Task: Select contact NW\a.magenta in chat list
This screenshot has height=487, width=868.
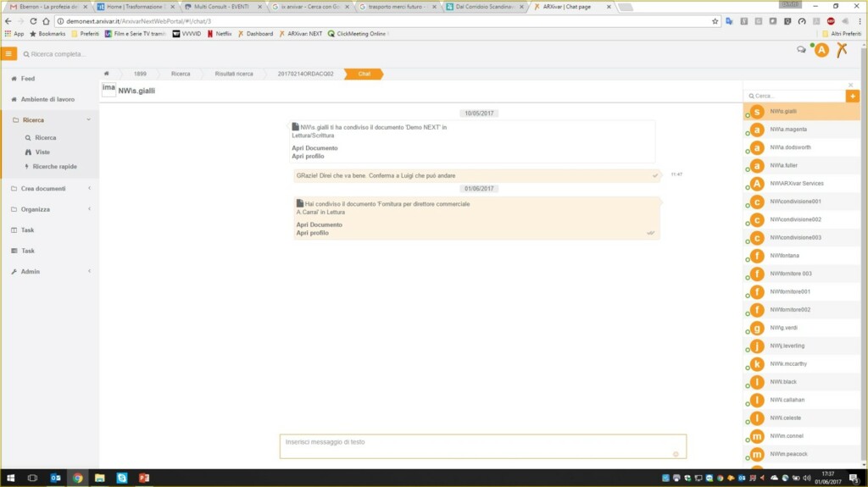Action: click(x=788, y=130)
